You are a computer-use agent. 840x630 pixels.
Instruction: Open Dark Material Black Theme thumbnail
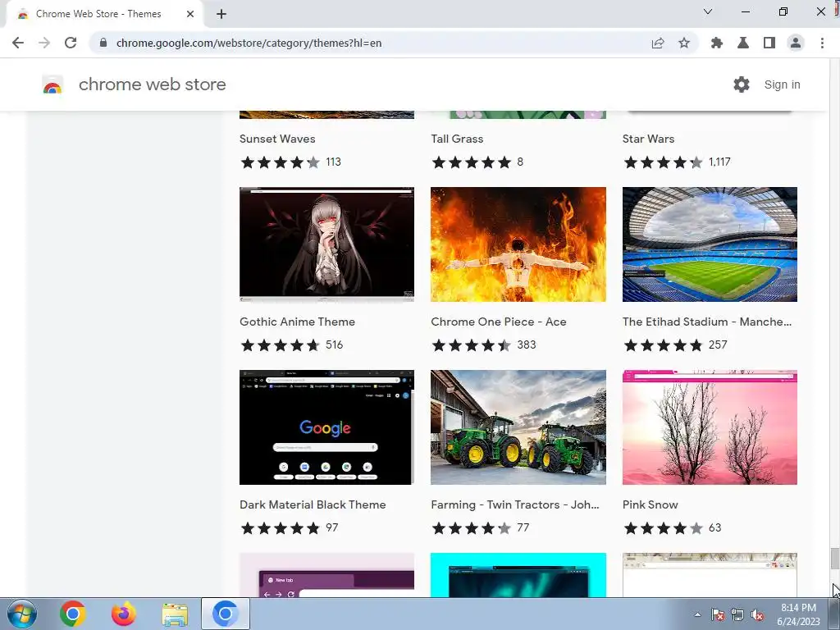tap(326, 427)
